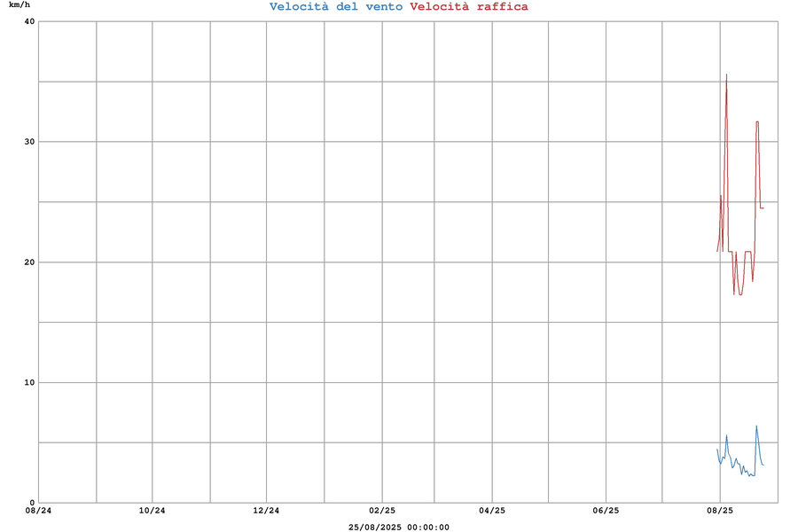
Task: Click the y-axis value 40
Action: [29, 21]
